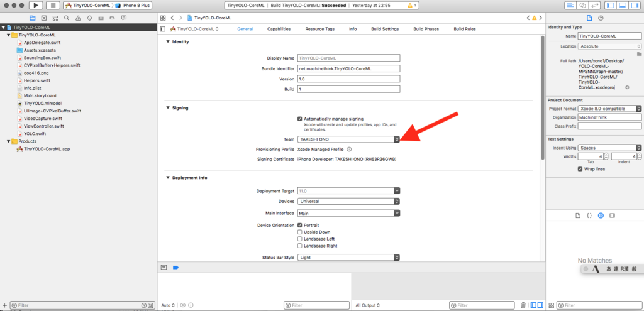Show the Media library
Screen dimensions: 644x311
pos(613,216)
